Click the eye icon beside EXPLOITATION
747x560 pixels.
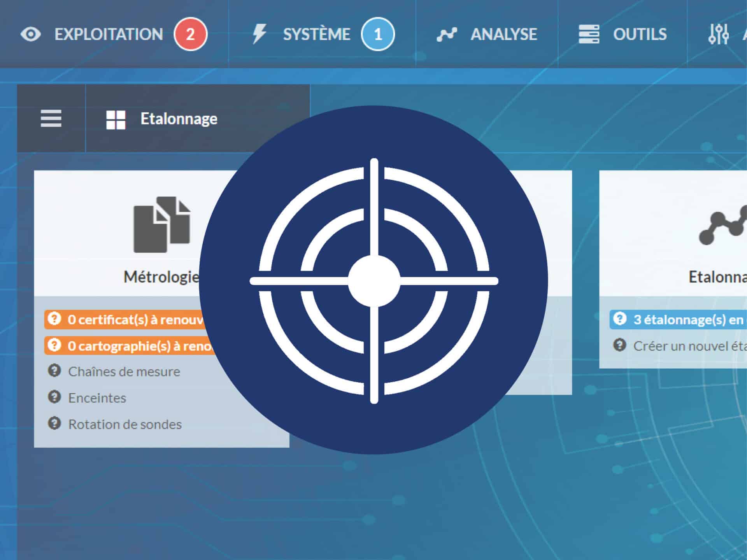[31, 34]
